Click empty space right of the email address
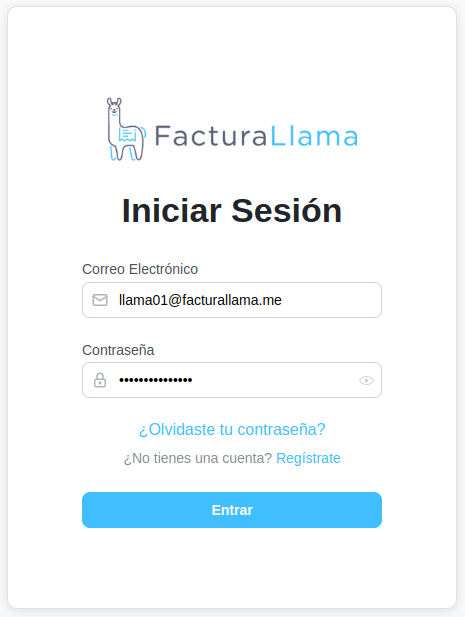 pyautogui.click(x=330, y=300)
